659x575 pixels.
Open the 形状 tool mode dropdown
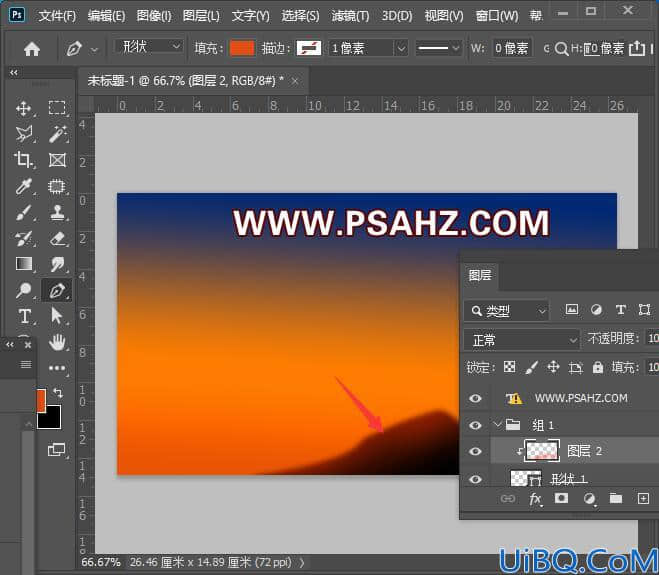(x=149, y=46)
